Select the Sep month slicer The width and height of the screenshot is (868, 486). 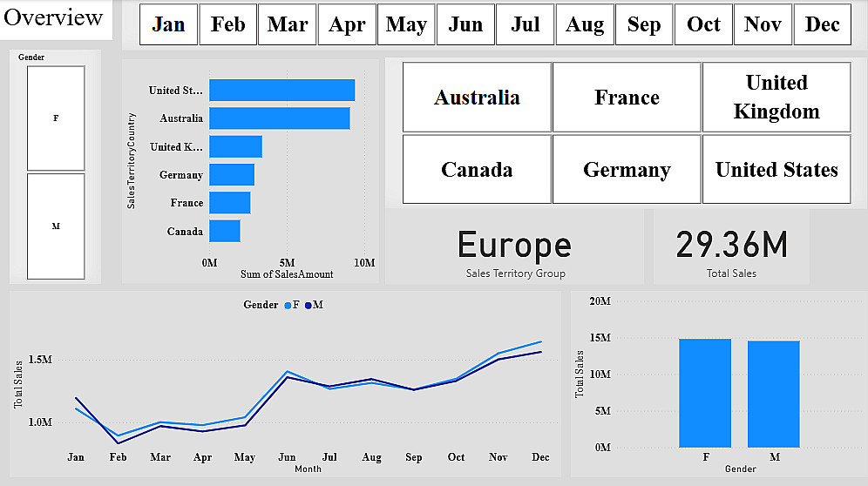[644, 24]
